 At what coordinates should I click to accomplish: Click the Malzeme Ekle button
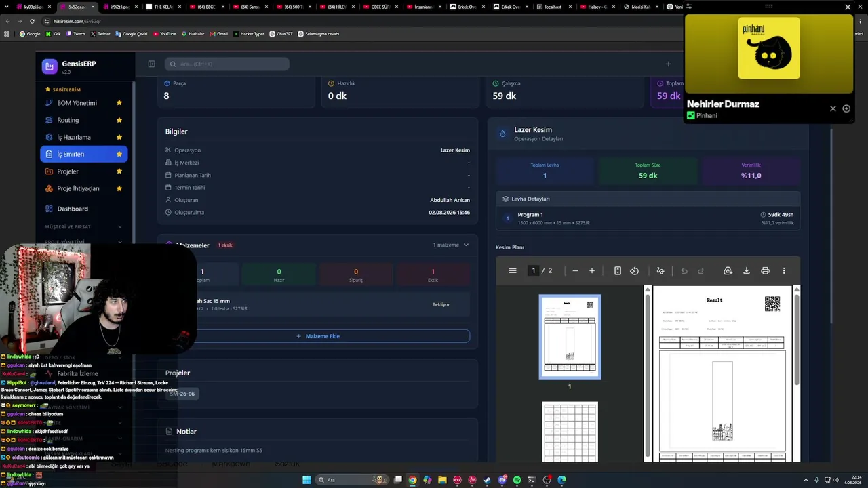(318, 336)
